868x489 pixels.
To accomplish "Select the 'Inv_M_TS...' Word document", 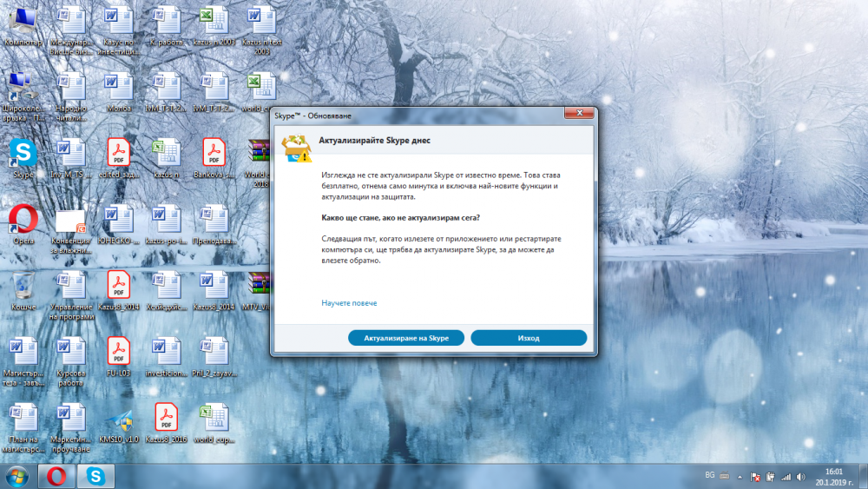I will pos(71,159).
